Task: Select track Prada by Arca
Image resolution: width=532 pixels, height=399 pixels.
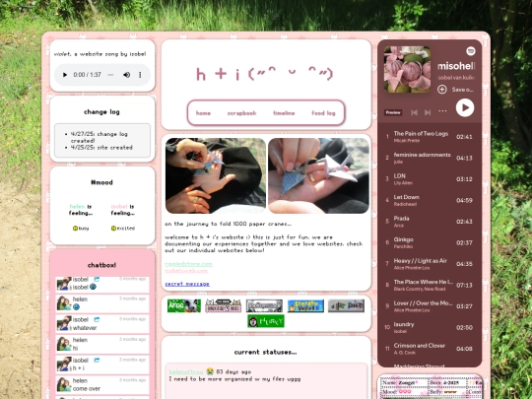Action: tap(430, 222)
